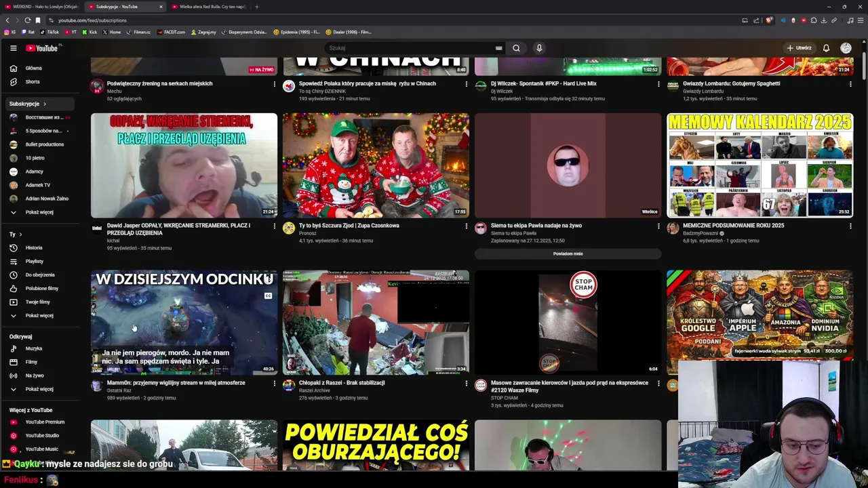The height and width of the screenshot is (488, 868).
Task: Open the IG bookmark
Action: pos(10,32)
